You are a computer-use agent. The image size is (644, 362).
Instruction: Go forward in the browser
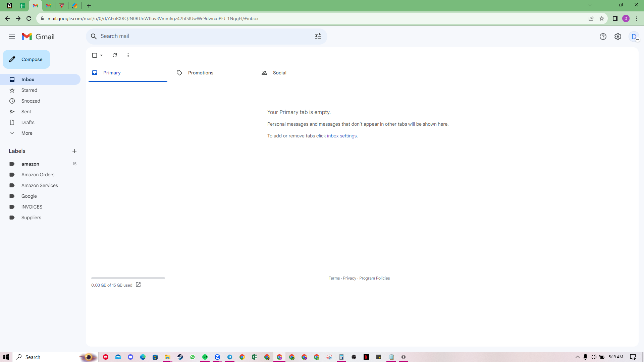[18, 18]
